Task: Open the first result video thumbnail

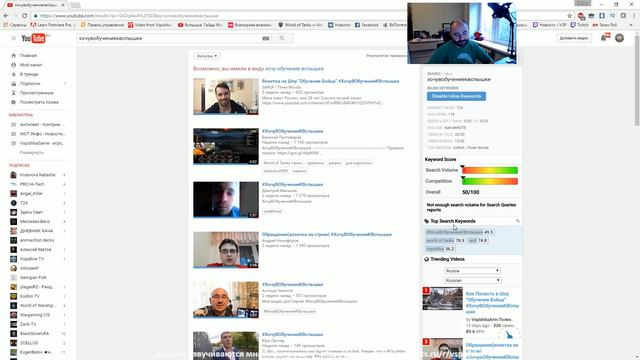Action: 226,96
